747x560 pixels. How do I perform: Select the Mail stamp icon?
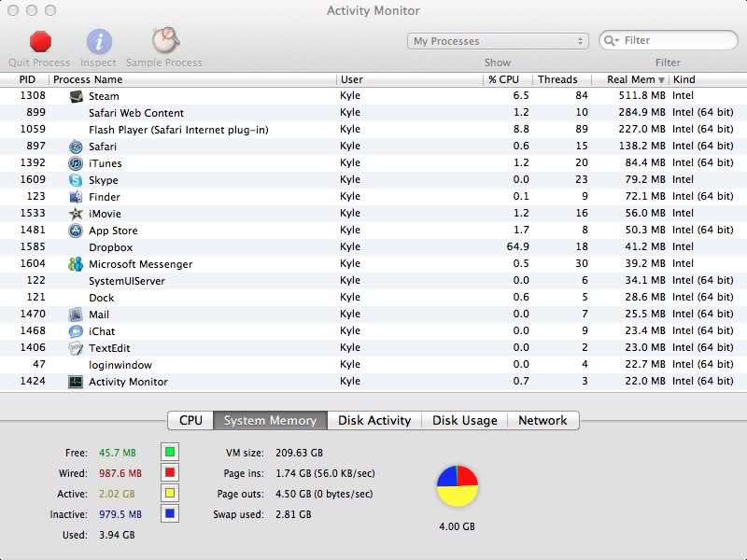pyautogui.click(x=76, y=315)
